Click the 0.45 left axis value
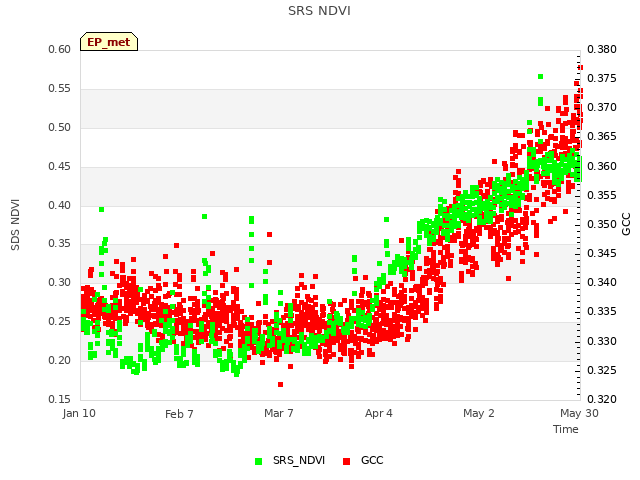 click(60, 167)
